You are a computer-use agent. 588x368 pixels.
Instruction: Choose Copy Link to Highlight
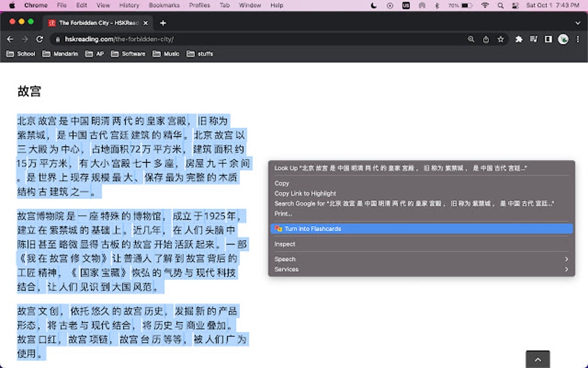click(305, 193)
